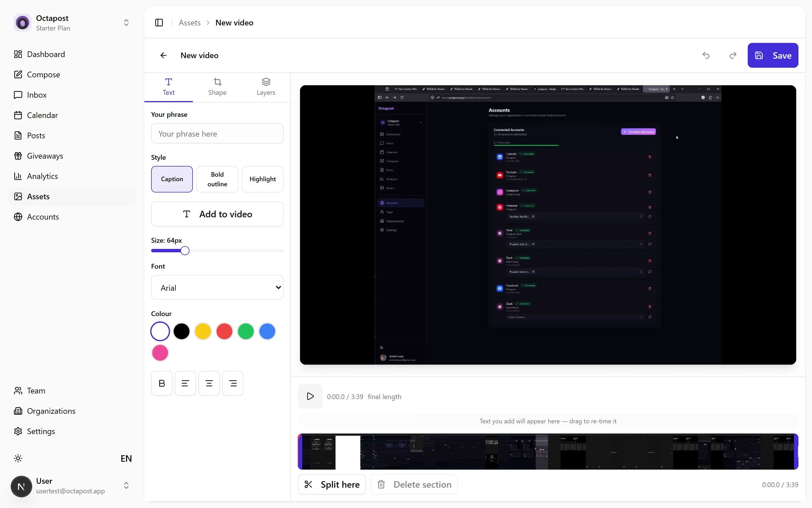
Task: Open Assets in the sidebar
Action: click(x=72, y=196)
